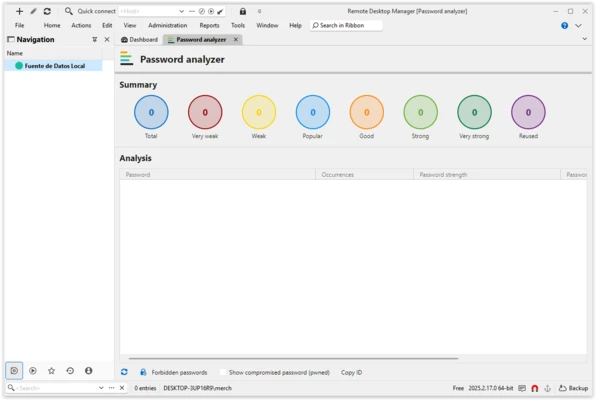The height and width of the screenshot is (400, 596).
Task: Click the broom icon in Quick connect bar
Action: coord(220,11)
